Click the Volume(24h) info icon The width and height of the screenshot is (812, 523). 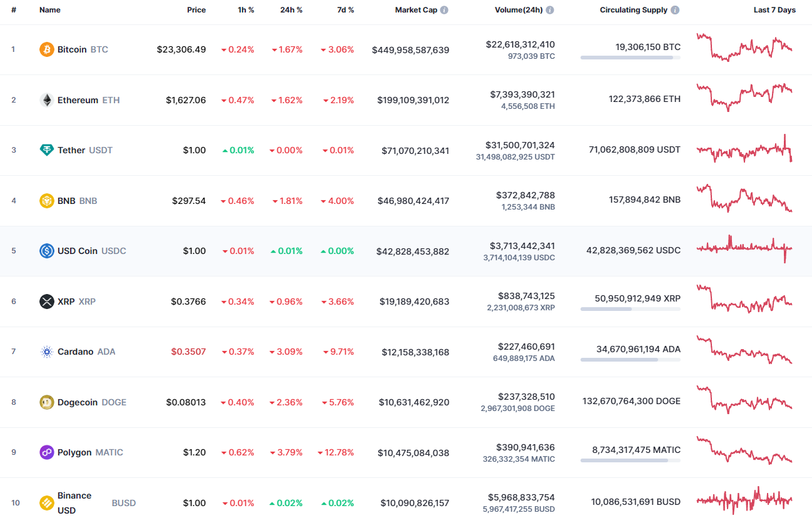[x=550, y=9]
